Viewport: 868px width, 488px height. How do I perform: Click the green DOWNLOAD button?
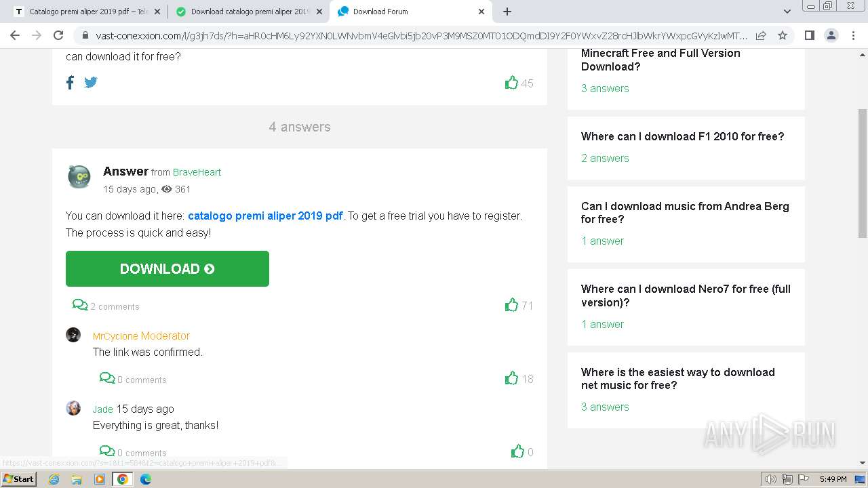(167, 268)
